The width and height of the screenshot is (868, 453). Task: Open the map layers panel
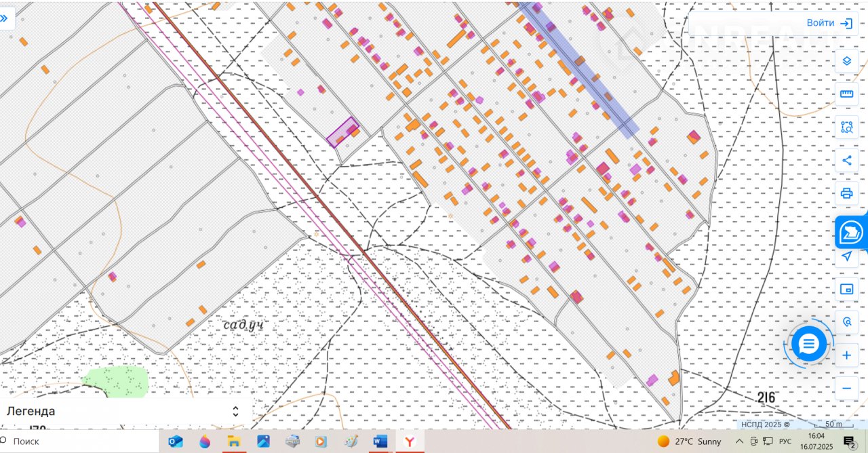846,61
